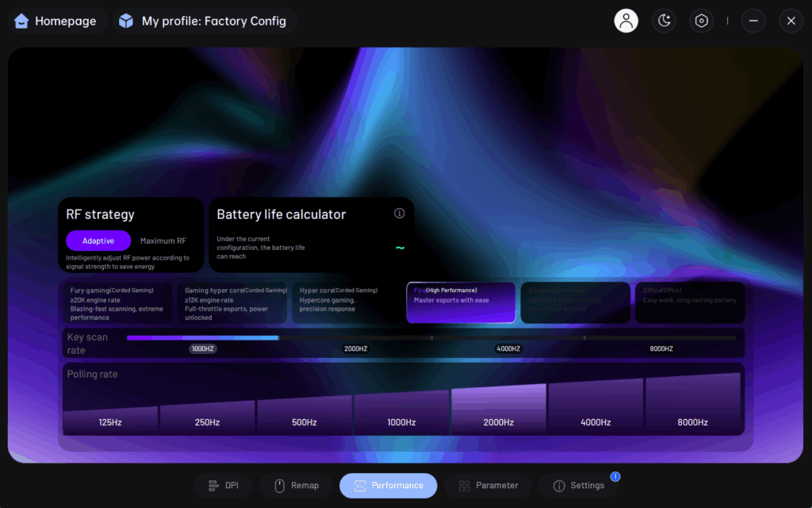Screen dimensions: 812x508
Task: Open the Parameter tab
Action: [488, 486]
